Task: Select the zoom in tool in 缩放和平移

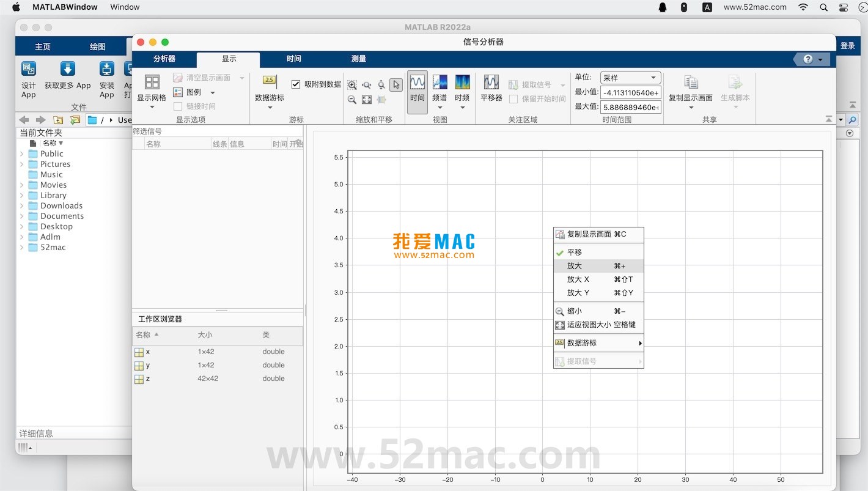Action: click(352, 85)
